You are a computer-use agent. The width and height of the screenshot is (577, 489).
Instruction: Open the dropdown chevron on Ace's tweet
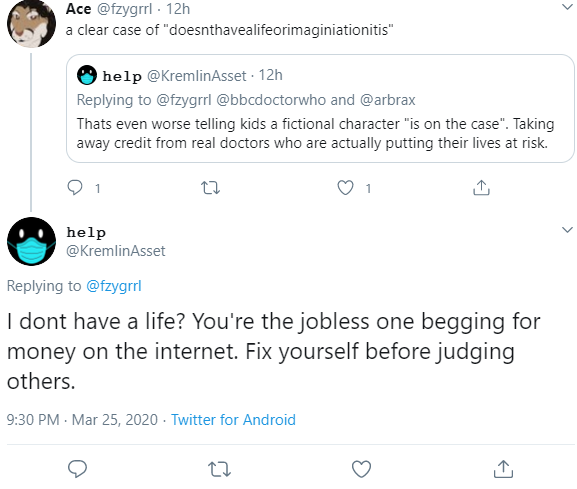click(567, 7)
